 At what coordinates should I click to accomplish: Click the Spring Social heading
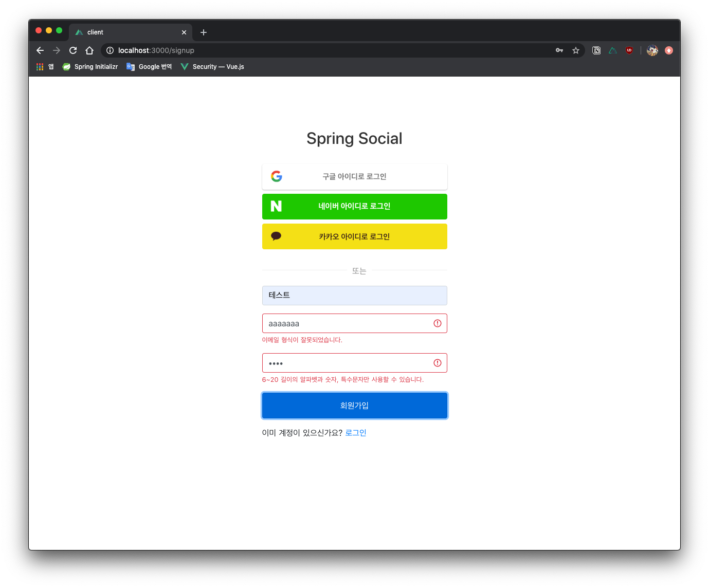[x=354, y=138]
